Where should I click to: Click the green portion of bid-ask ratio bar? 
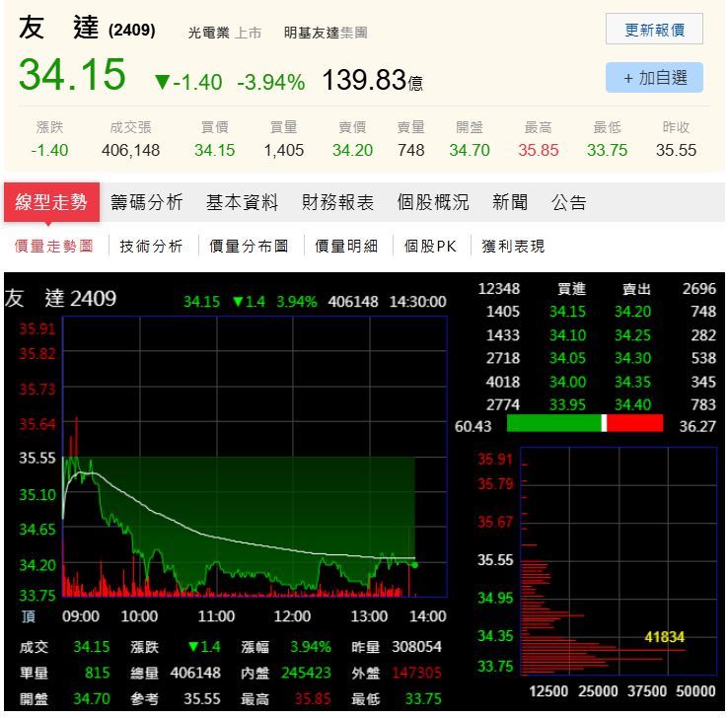(554, 423)
